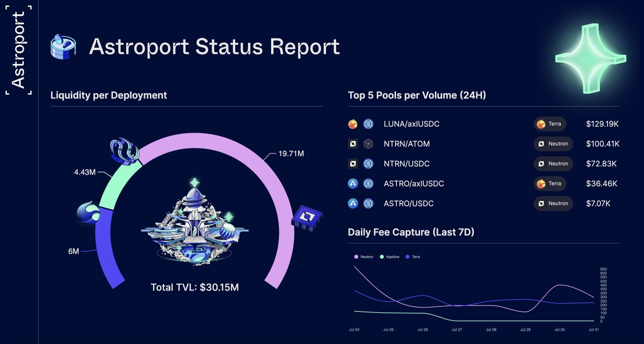Viewport: 644px width, 344px height.
Task: Click the Daily Fee Capture heading
Action: tap(411, 232)
